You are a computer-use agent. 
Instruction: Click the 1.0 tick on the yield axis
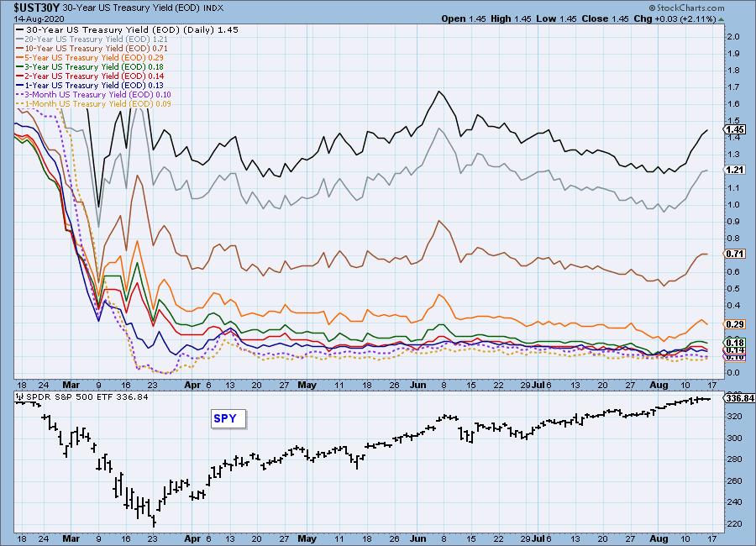coord(733,204)
